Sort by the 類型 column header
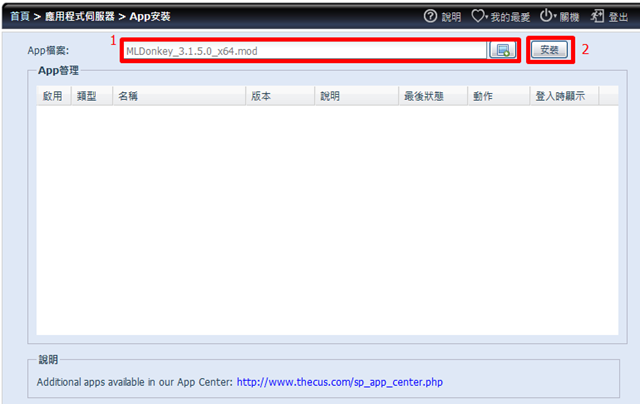 [x=92, y=96]
